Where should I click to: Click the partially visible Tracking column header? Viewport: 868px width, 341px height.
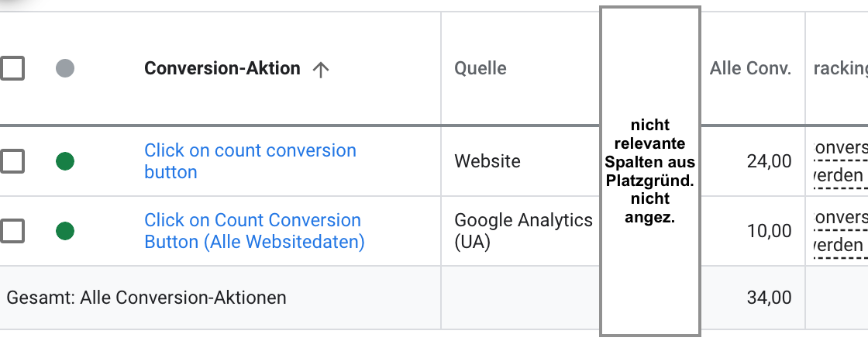[840, 69]
